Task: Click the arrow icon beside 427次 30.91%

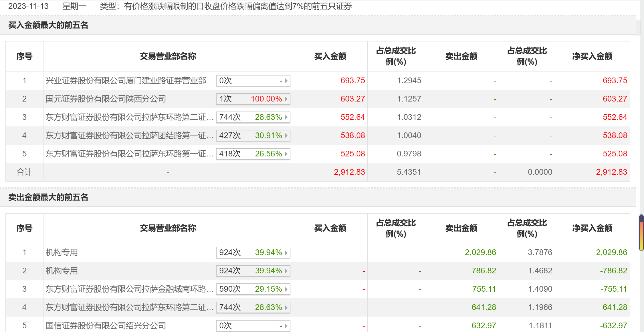Action: (x=286, y=136)
